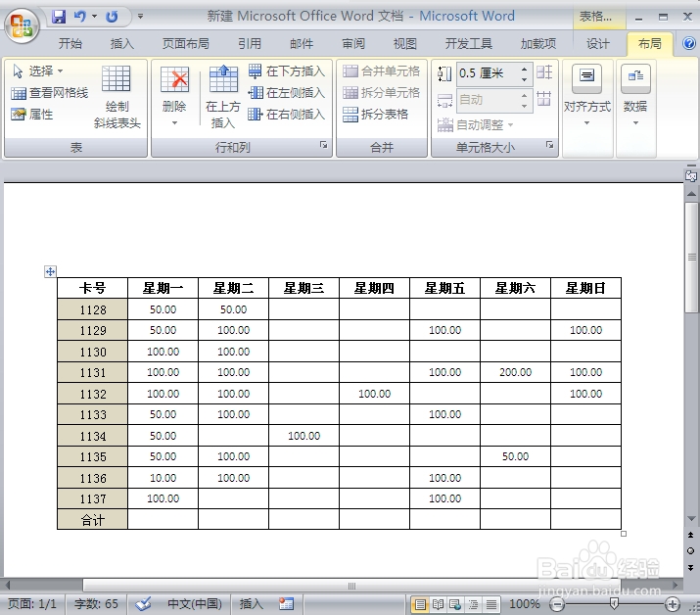
Task: Increase row height with up spinner
Action: [525, 69]
